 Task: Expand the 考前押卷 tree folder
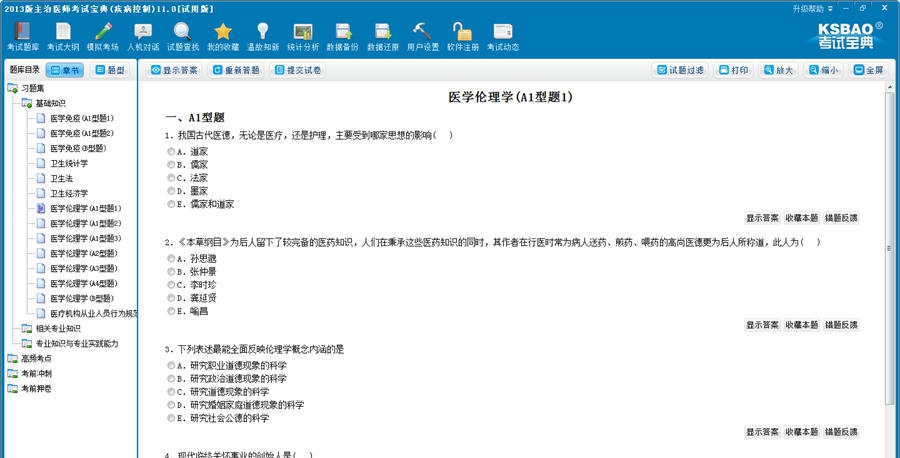(x=12, y=388)
